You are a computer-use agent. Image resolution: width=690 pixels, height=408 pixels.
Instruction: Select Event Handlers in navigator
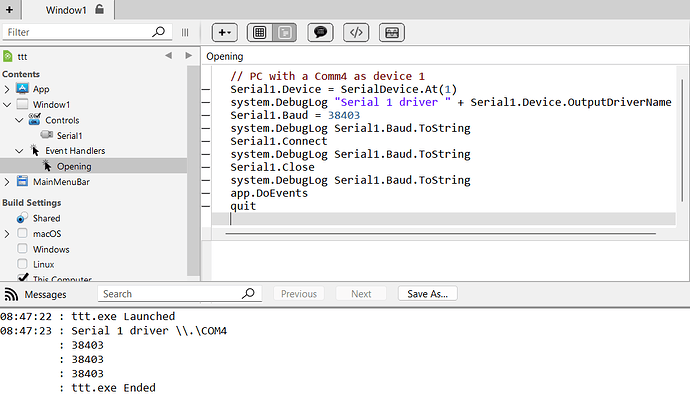coord(75,151)
